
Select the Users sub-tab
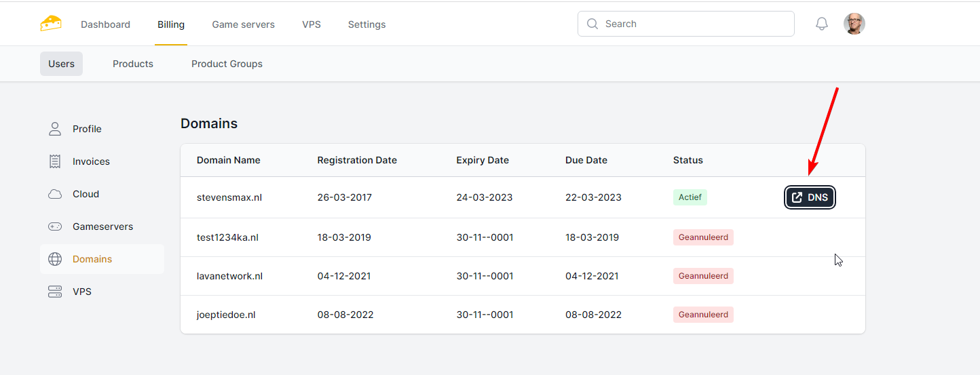61,64
